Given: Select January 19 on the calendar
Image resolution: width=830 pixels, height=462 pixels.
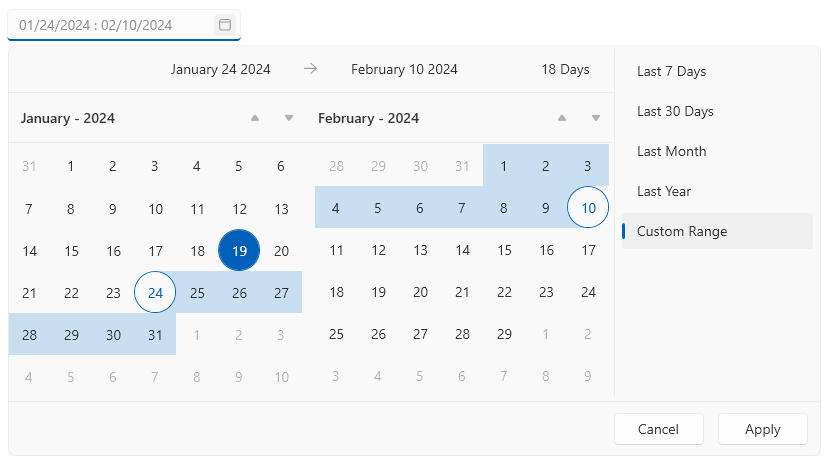Looking at the screenshot, I should pos(239,250).
